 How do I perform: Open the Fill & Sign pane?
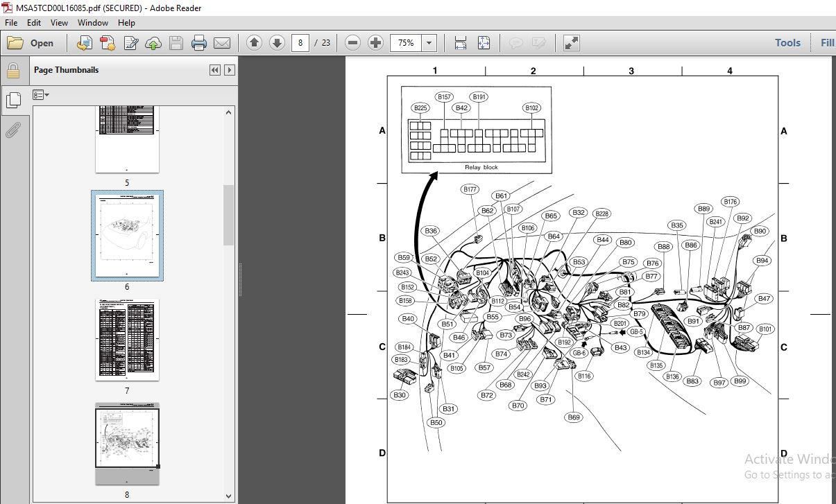tap(828, 43)
